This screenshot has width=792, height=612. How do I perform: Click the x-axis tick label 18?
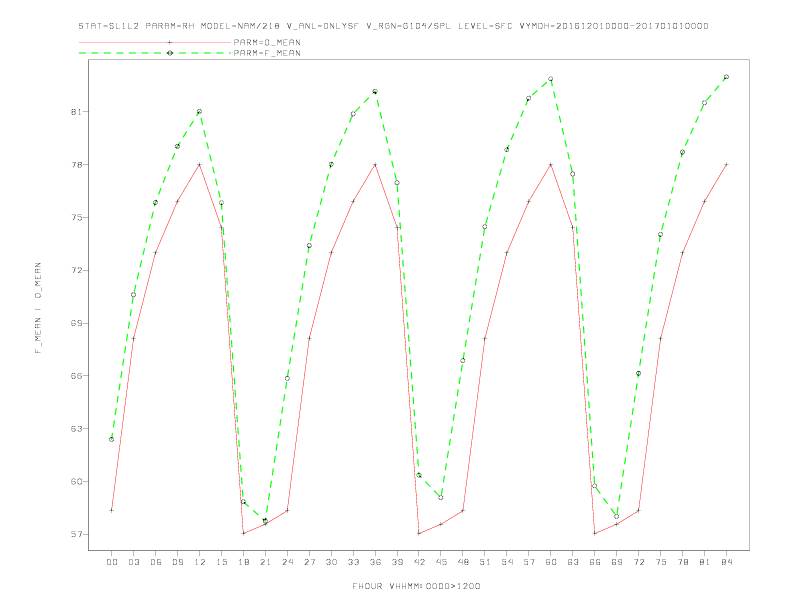(x=243, y=562)
